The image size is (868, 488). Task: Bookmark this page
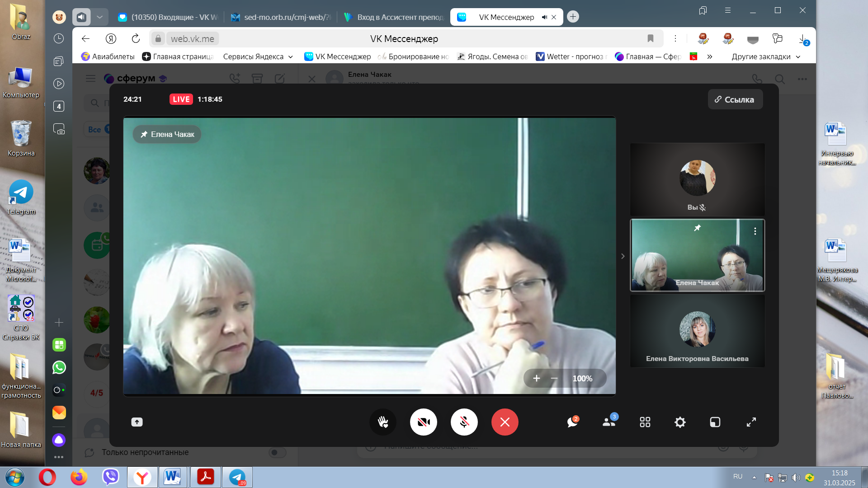[650, 39]
